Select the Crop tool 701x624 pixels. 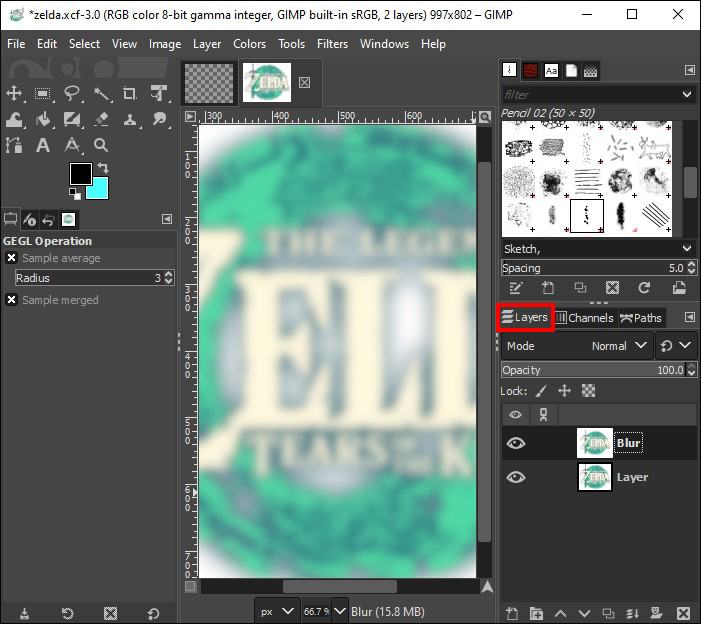click(x=130, y=93)
